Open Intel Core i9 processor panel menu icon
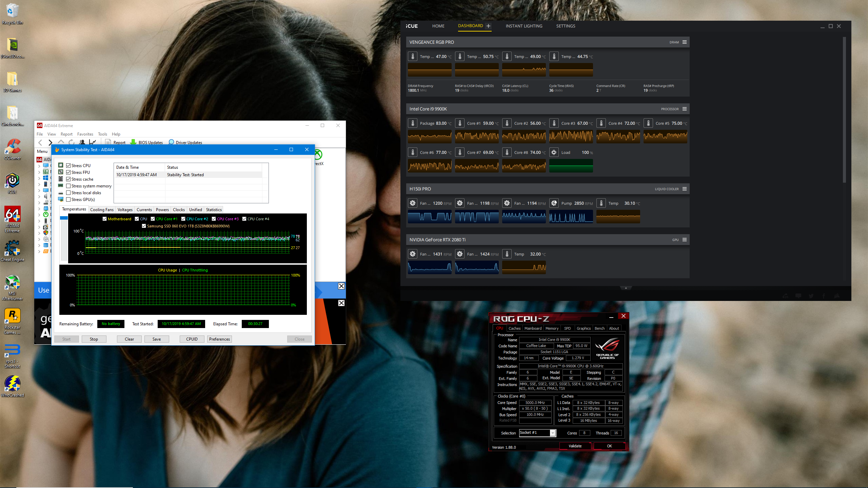Screen dimensions: 868x488 point(685,109)
